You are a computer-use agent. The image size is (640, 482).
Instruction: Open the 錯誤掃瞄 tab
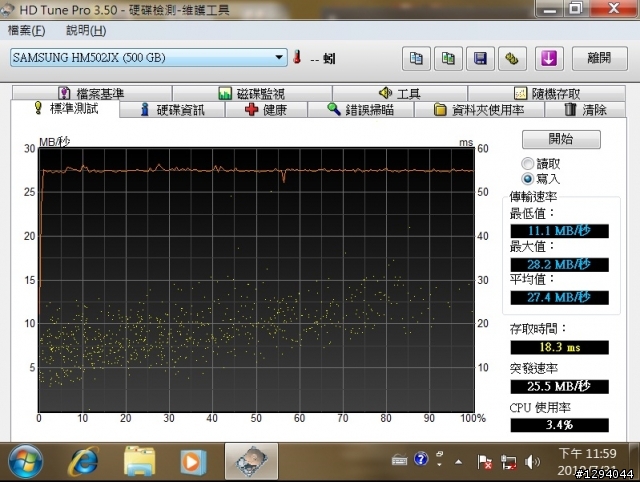(361, 110)
